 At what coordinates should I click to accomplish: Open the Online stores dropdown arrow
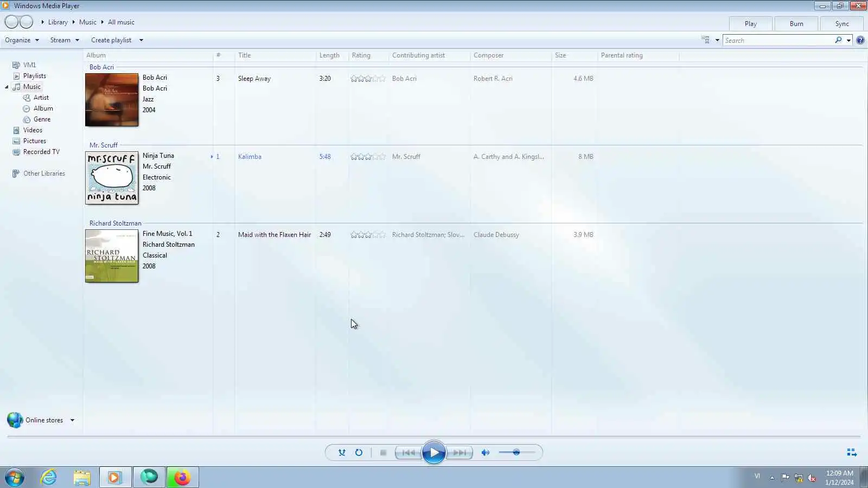[x=72, y=420]
